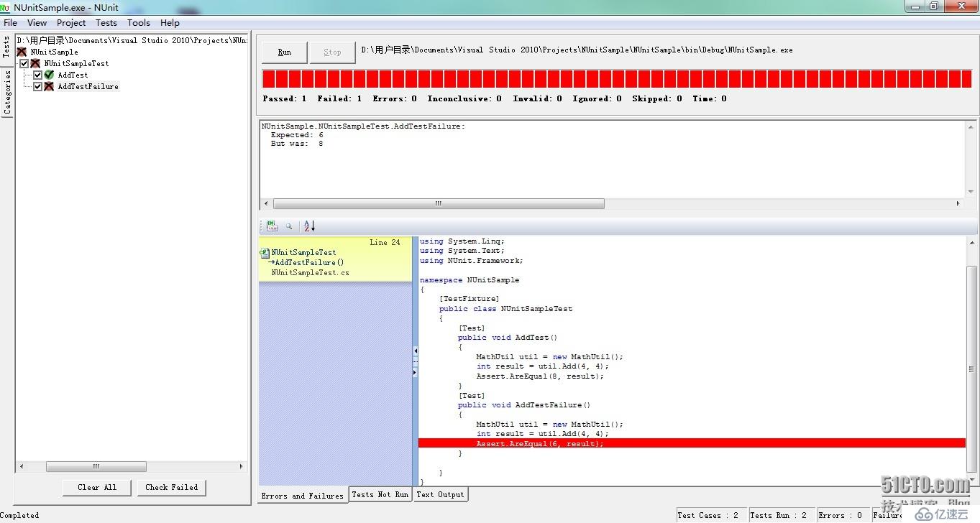Click 'Failed: 1' result summary text
The width and height of the screenshot is (980, 523).
pyautogui.click(x=339, y=98)
